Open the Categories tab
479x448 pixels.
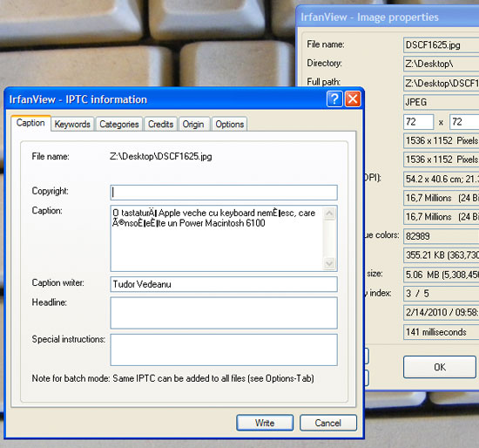(x=119, y=124)
